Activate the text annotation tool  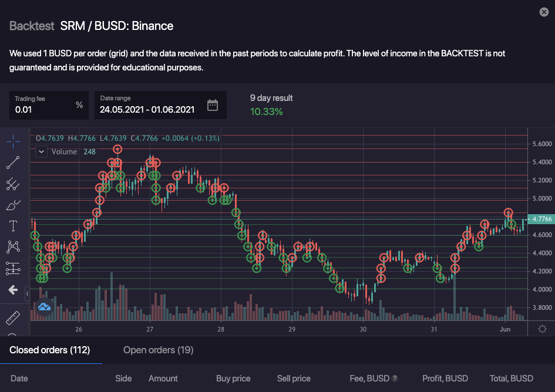click(x=13, y=226)
